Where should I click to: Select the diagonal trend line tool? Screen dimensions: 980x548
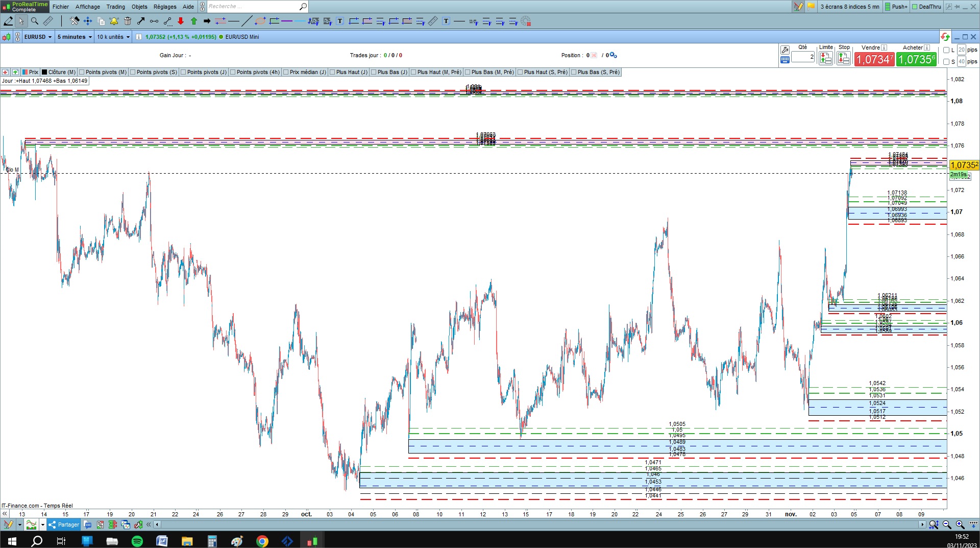tap(247, 21)
